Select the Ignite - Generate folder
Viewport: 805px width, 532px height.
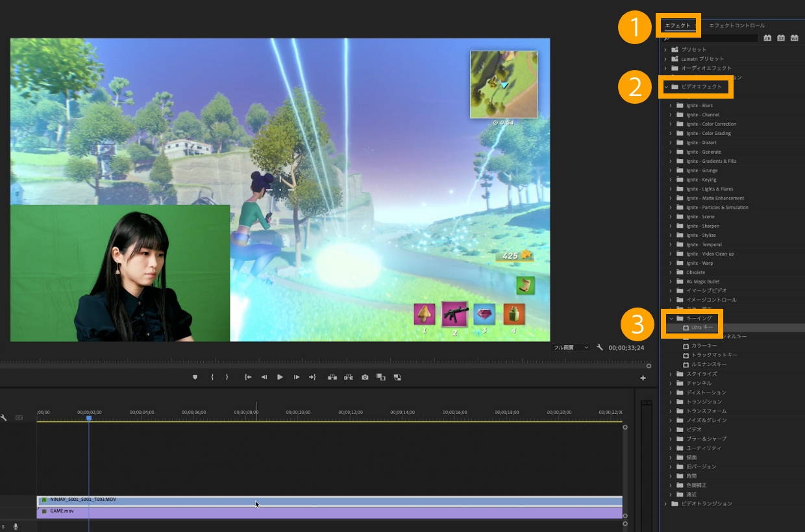point(703,152)
